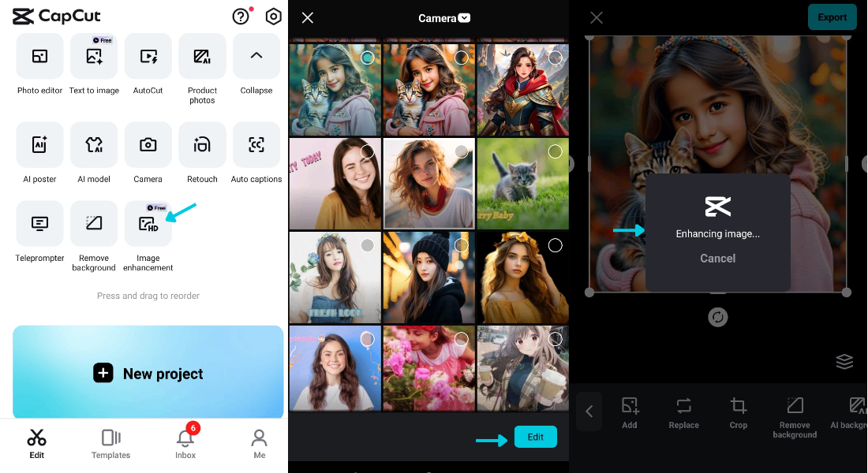The height and width of the screenshot is (473, 868).
Task: Go back with the toolbar chevron
Action: click(x=589, y=411)
